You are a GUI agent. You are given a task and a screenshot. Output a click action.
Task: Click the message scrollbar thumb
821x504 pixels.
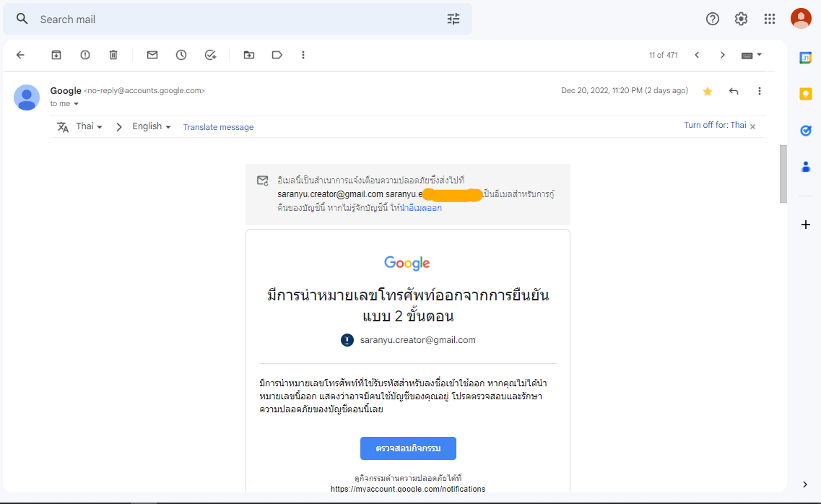click(783, 174)
